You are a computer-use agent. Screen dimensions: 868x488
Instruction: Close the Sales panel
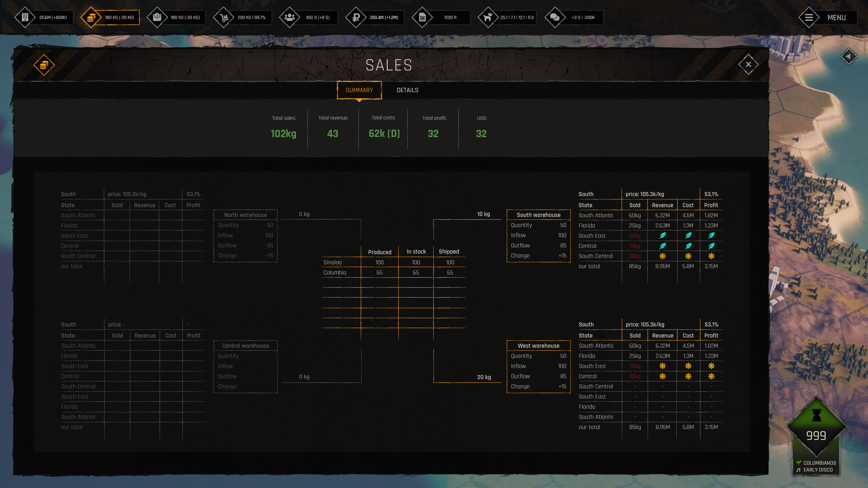click(748, 64)
